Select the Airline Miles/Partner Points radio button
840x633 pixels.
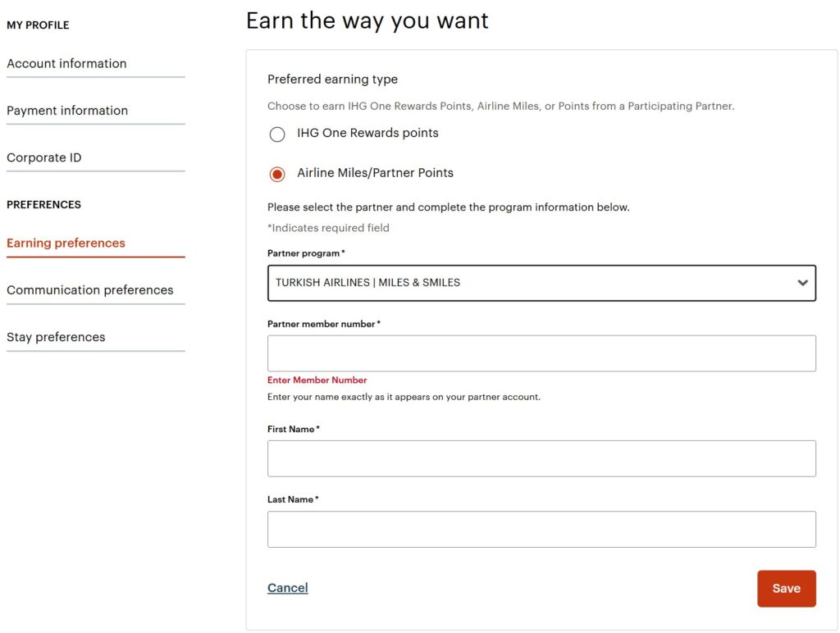[x=277, y=174]
